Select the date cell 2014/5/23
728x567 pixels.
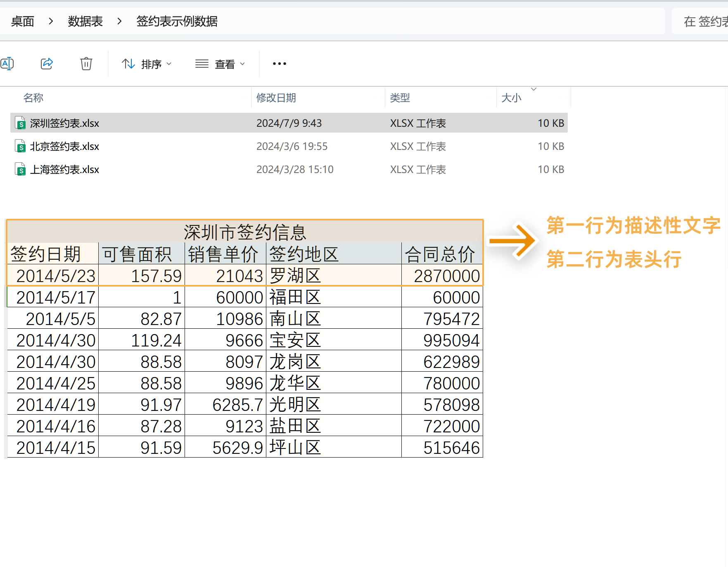(x=53, y=275)
